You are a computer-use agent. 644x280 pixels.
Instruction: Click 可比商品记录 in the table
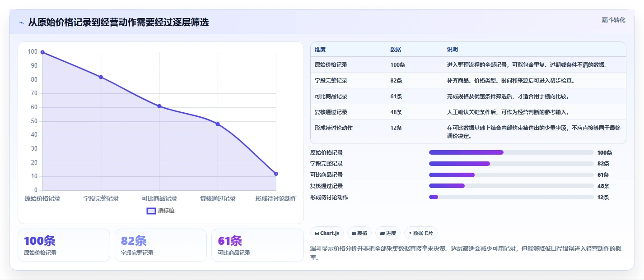[331, 96]
